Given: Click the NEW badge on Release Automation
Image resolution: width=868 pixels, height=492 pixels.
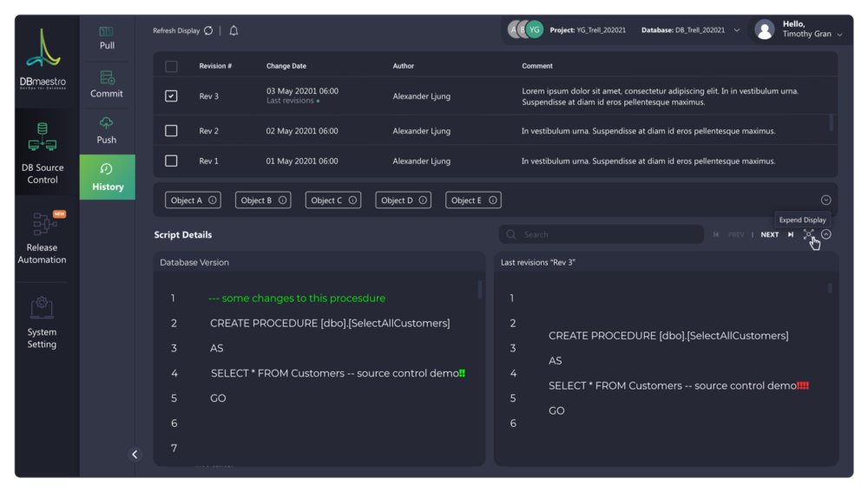Looking at the screenshot, I should pyautogui.click(x=59, y=213).
